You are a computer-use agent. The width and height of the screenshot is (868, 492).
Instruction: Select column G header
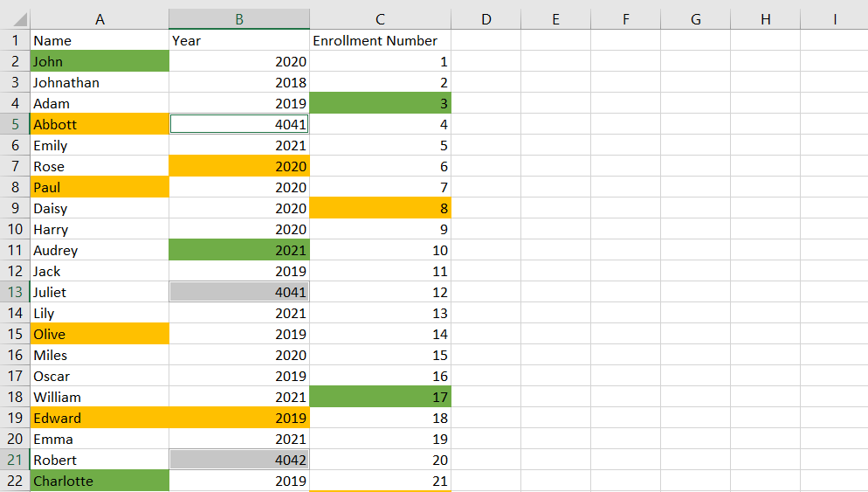[x=696, y=19]
